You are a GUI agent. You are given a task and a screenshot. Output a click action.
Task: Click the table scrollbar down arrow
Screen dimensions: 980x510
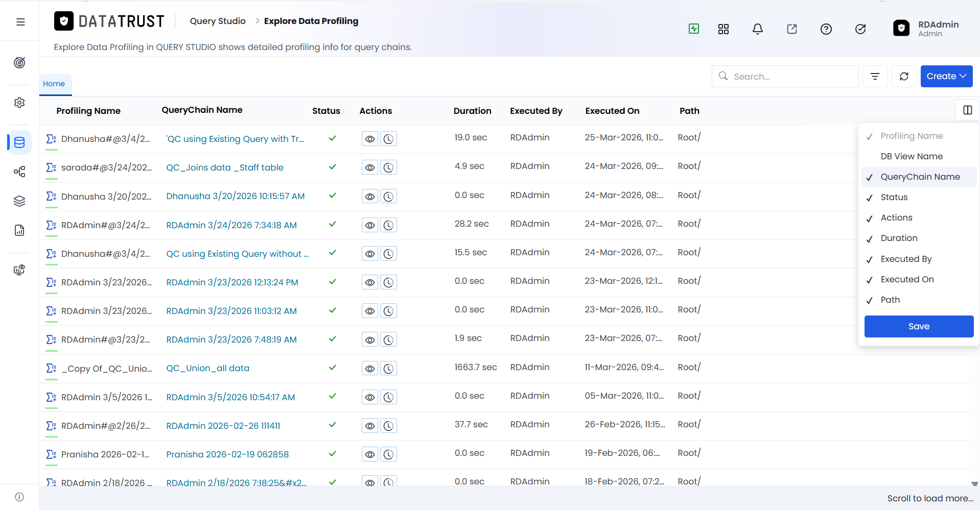point(974,483)
